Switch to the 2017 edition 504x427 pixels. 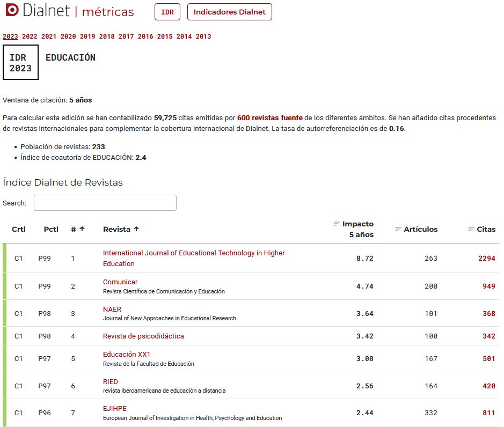126,36
